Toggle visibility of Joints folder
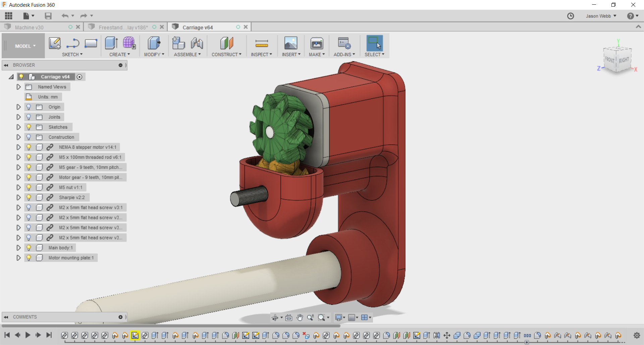This screenshot has height=345, width=644. coord(29,117)
